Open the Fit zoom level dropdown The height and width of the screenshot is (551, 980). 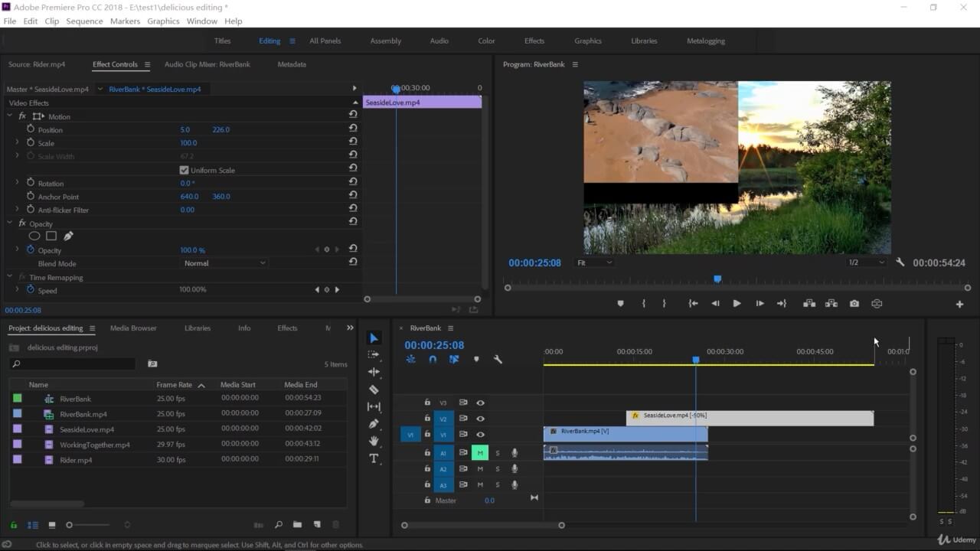click(x=594, y=262)
